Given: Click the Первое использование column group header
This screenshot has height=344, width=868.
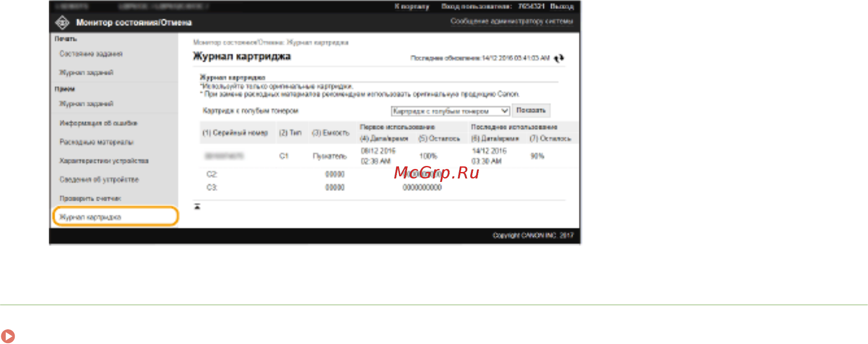Looking at the screenshot, I should click(397, 127).
